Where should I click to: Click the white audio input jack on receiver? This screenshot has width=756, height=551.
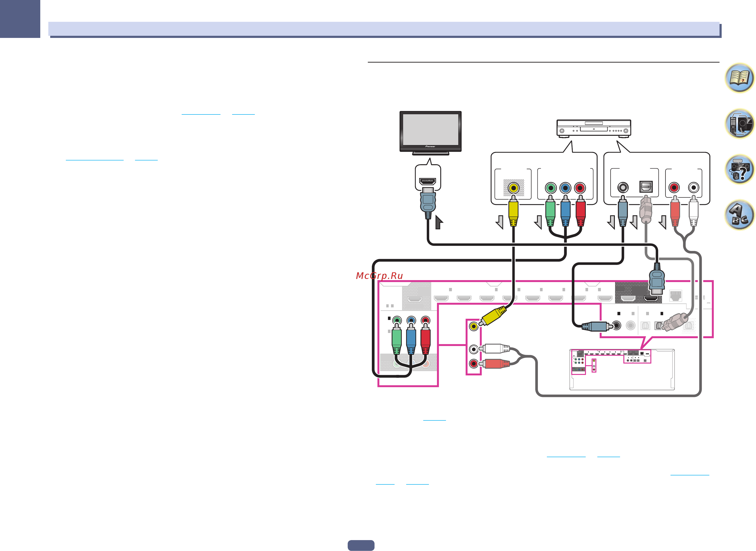pyautogui.click(x=474, y=349)
